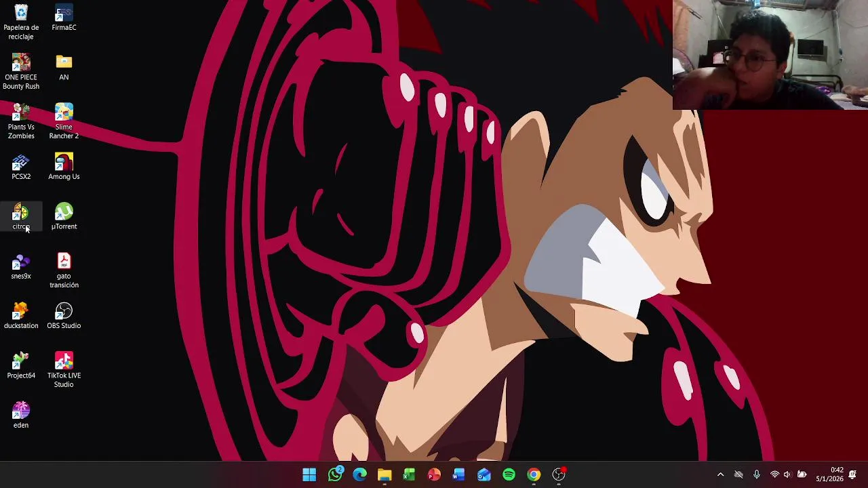Open Outlook from the taskbar

[x=484, y=474]
